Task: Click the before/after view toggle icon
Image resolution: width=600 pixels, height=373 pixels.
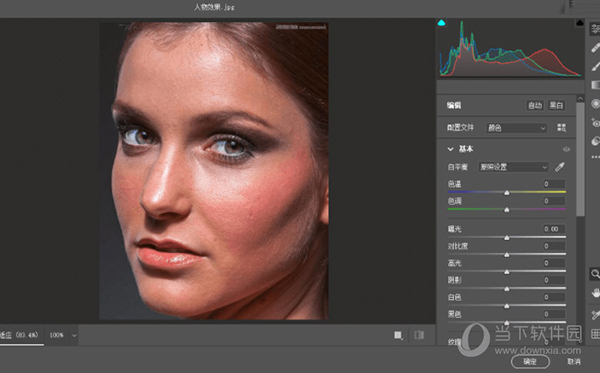Action: 398,335
